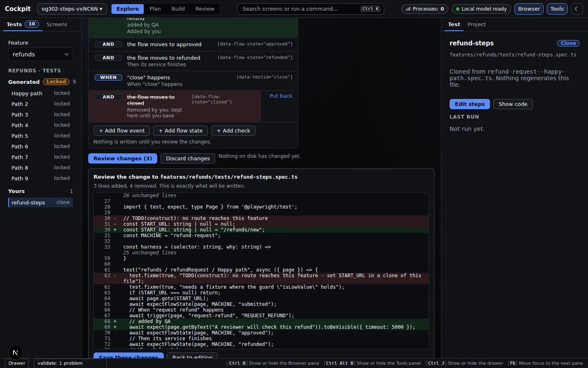Viewport: 588px width, 368px height.
Task: Click Put back on the removed step
Action: pos(281,96)
